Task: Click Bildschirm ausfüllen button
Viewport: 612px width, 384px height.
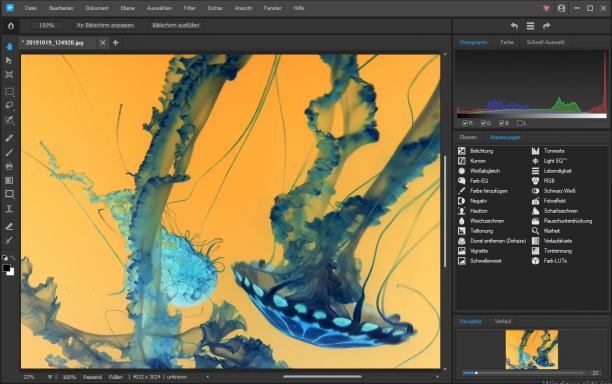Action: pyautogui.click(x=176, y=25)
